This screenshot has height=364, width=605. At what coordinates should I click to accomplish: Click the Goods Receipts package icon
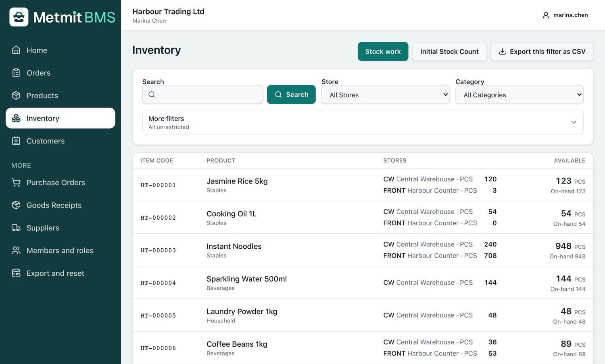point(16,205)
